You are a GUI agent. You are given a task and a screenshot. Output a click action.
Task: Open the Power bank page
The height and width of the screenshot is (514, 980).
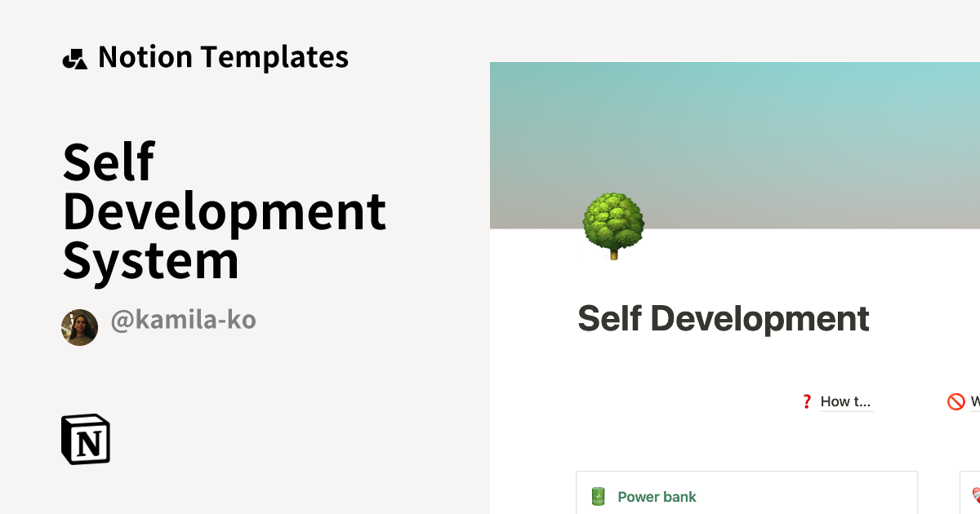(657, 496)
